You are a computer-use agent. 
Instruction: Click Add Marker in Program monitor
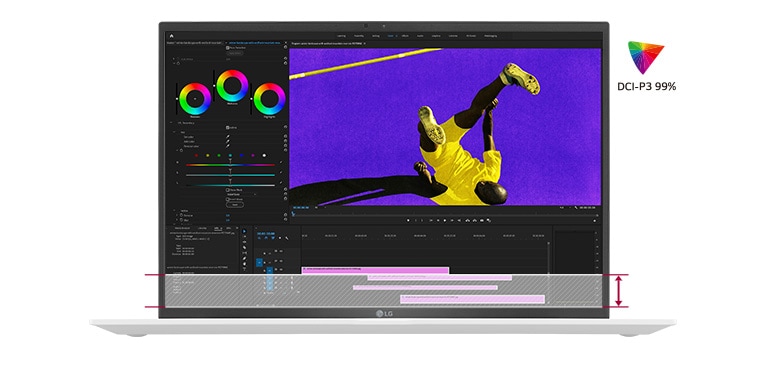tap(408, 220)
